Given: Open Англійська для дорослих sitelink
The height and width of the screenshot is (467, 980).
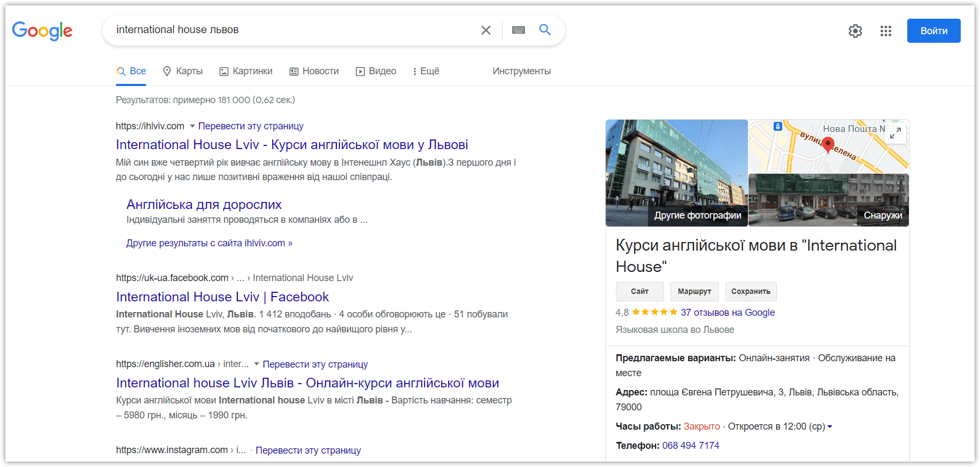Looking at the screenshot, I should [204, 205].
